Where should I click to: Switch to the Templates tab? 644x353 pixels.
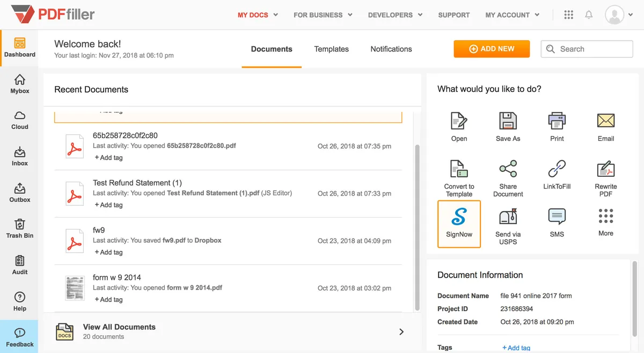(x=331, y=49)
